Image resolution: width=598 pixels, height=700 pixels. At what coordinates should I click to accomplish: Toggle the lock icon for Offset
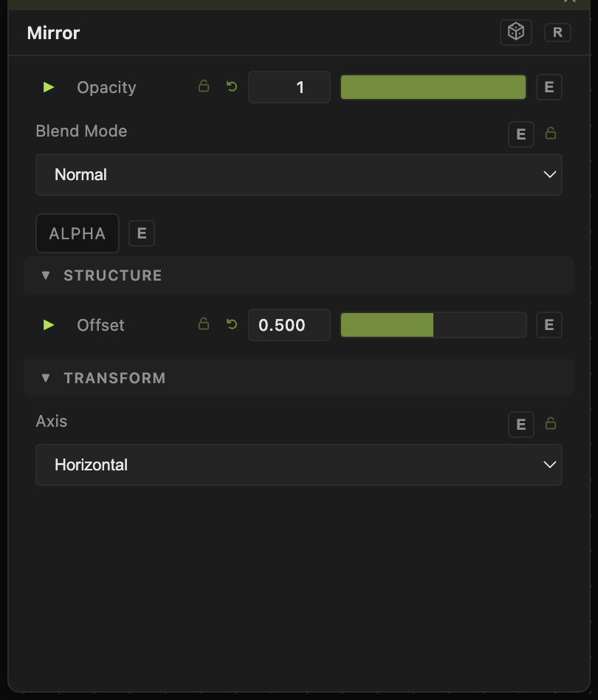(204, 323)
